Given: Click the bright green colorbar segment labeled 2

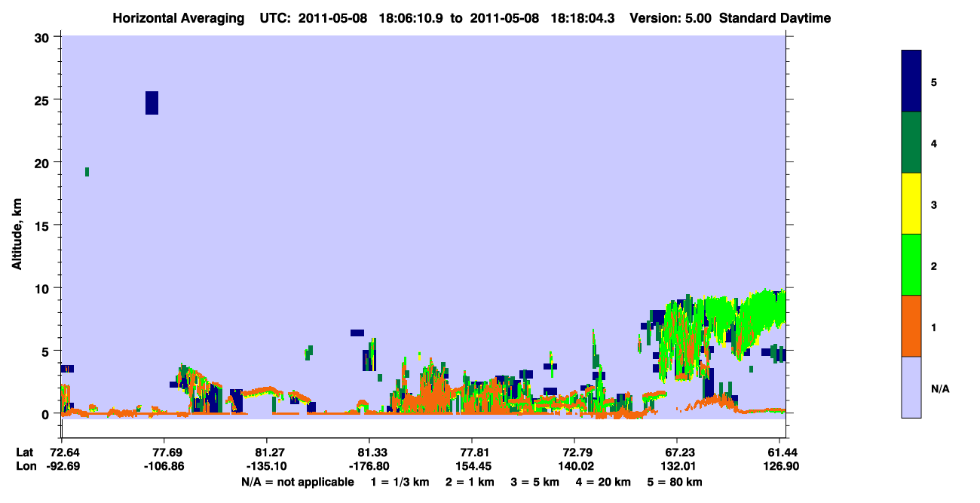Looking at the screenshot, I should tap(911, 265).
